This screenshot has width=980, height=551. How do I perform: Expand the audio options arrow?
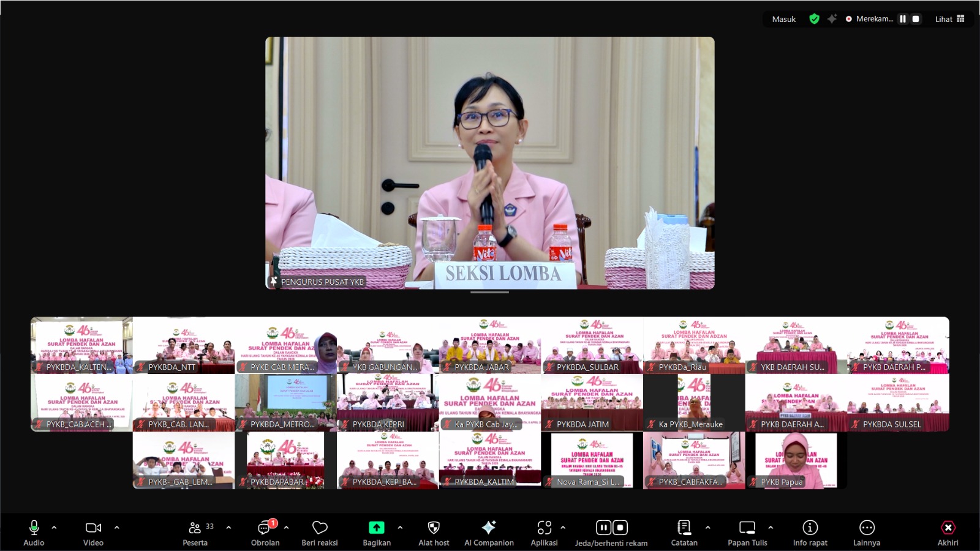[x=54, y=527]
